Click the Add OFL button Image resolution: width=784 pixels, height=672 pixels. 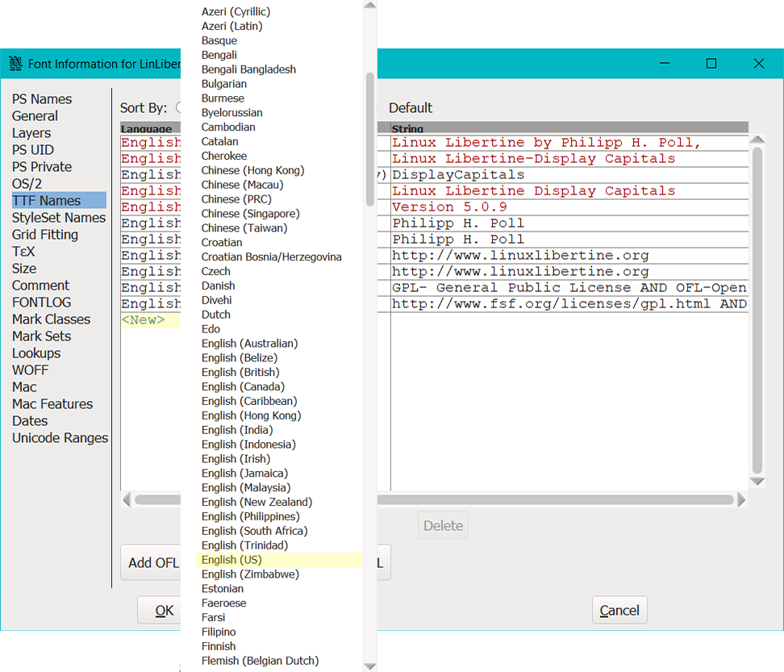point(152,562)
